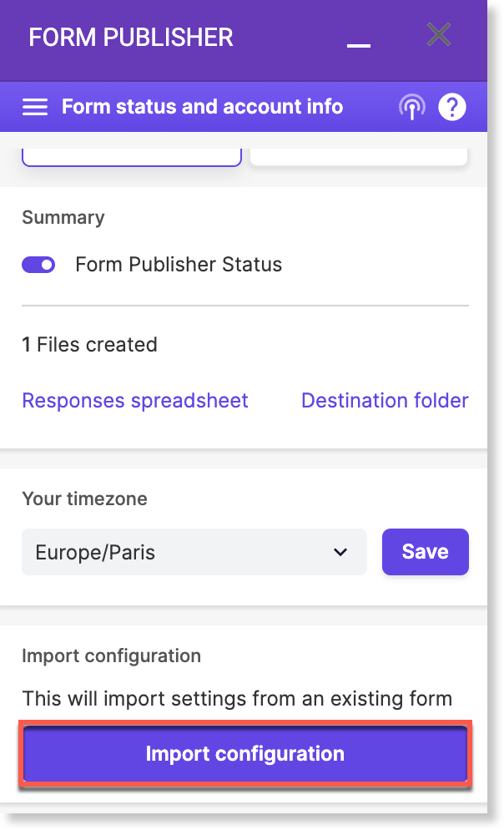Image resolution: width=504 pixels, height=830 pixels.
Task: Click the purple Import configuration button
Action: point(245,754)
